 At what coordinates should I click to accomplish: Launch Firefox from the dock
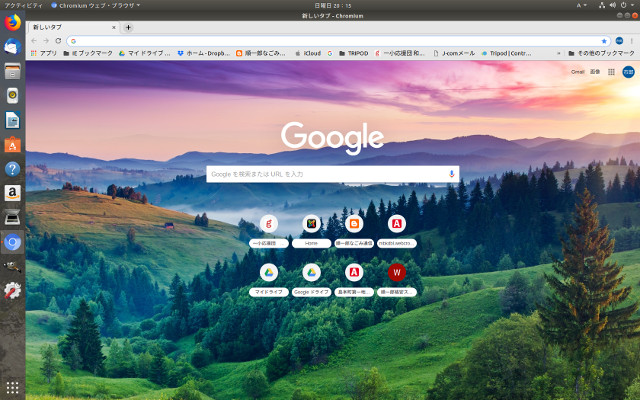13,22
